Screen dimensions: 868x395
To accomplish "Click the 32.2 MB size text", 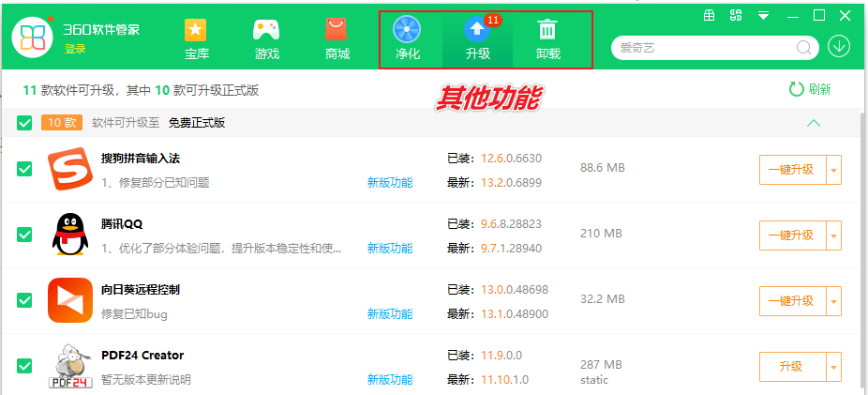I will pyautogui.click(x=603, y=299).
